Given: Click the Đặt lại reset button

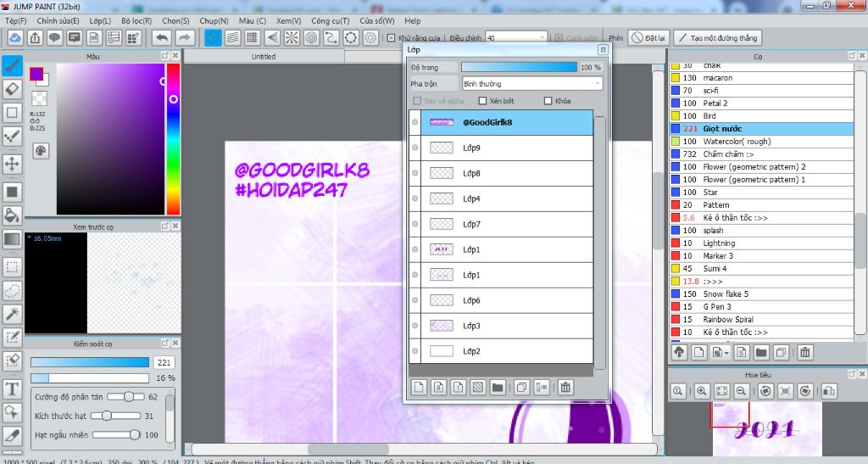Looking at the screenshot, I should pyautogui.click(x=649, y=37).
